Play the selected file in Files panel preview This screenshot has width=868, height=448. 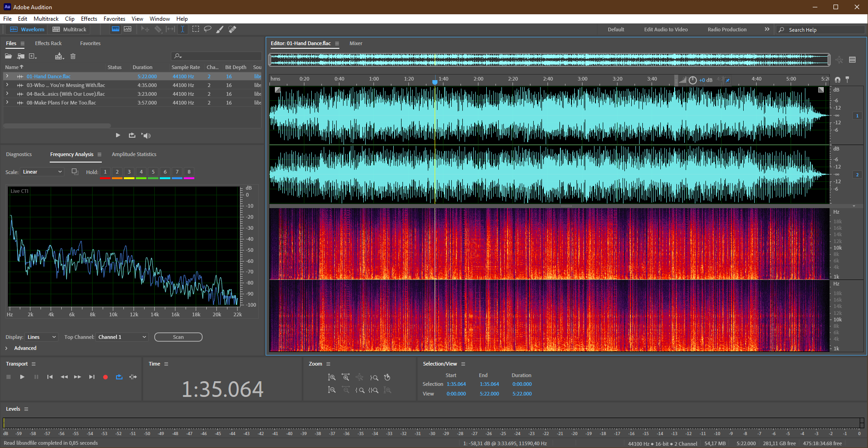118,135
